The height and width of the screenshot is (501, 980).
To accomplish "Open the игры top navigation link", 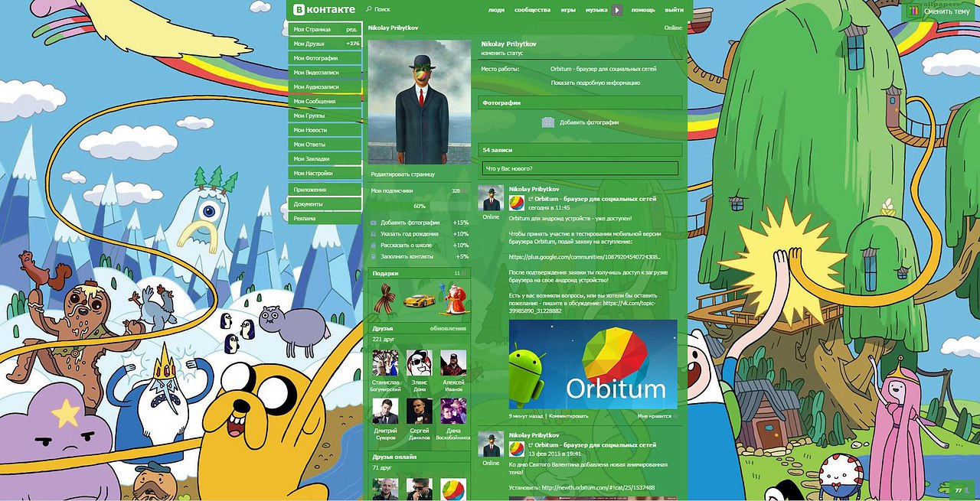I will click(568, 10).
